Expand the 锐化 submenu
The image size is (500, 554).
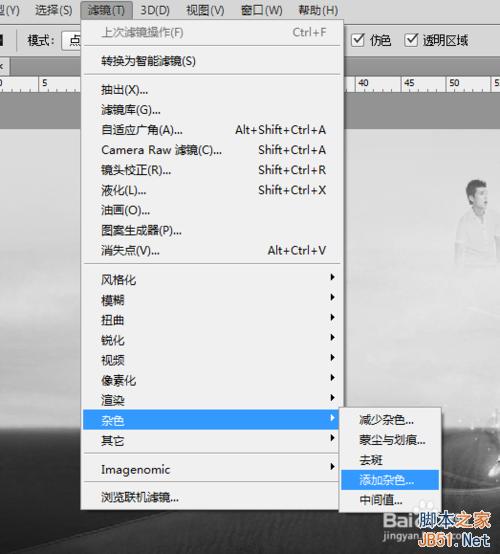(x=212, y=340)
